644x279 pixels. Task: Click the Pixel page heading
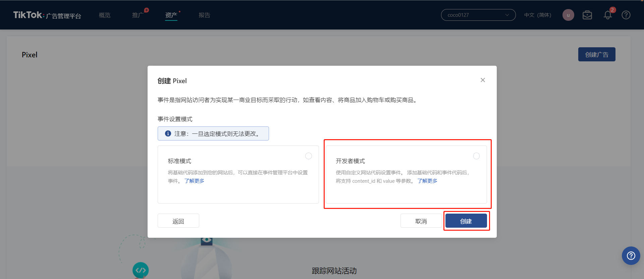(x=30, y=55)
